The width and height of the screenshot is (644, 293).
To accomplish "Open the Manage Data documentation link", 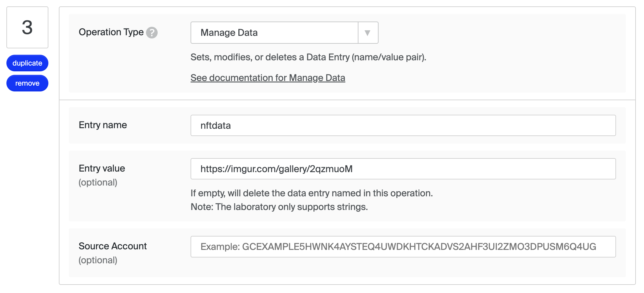I will click(268, 78).
